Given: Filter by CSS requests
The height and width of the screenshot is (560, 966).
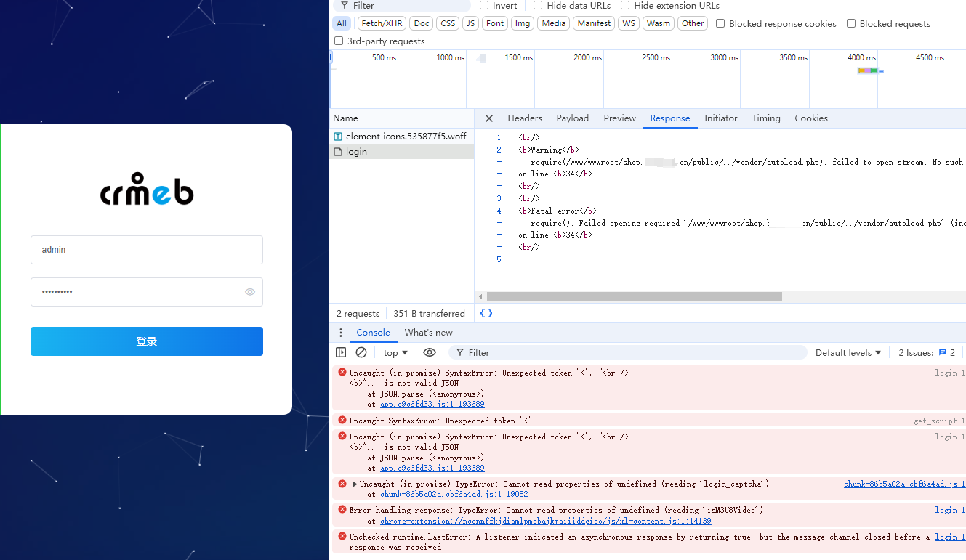Looking at the screenshot, I should tap(448, 23).
